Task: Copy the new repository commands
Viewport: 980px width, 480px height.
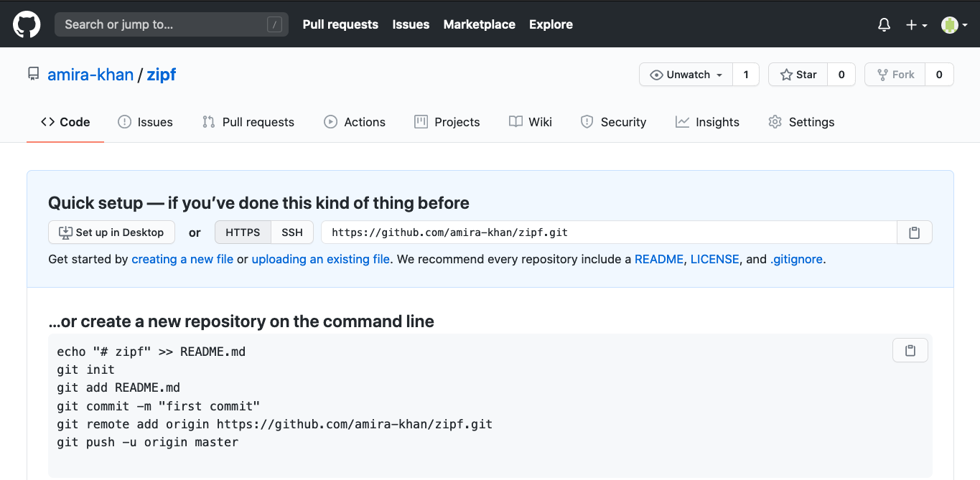Action: point(910,350)
